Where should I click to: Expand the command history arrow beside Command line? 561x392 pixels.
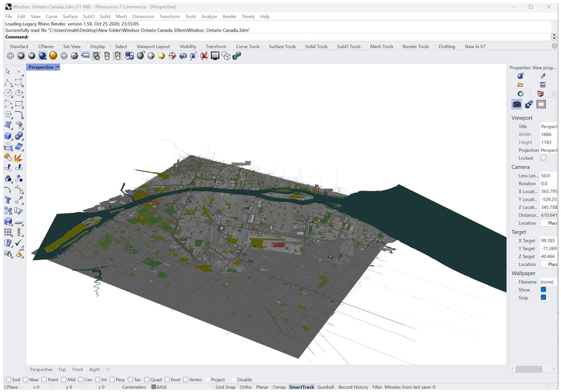click(554, 37)
